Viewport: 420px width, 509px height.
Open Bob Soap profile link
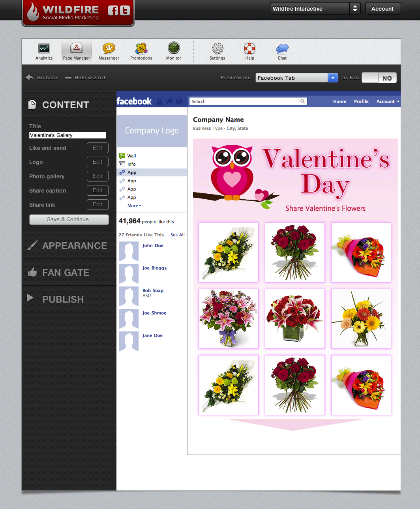pyautogui.click(x=153, y=290)
